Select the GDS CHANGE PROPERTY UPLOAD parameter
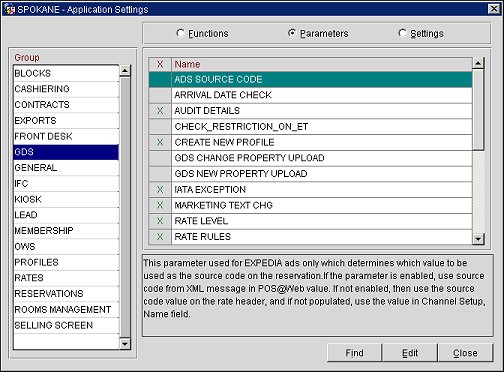 [322, 158]
